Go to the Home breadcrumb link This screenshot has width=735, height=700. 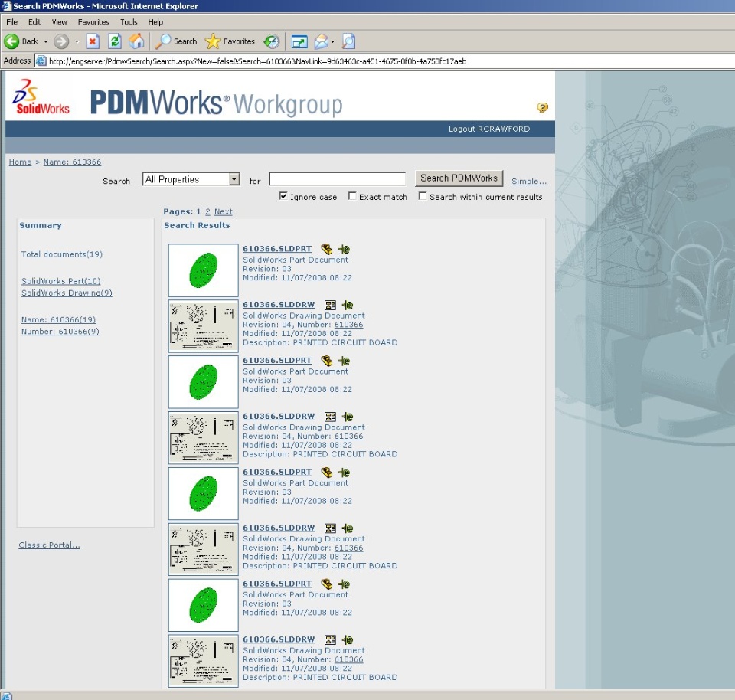click(20, 162)
